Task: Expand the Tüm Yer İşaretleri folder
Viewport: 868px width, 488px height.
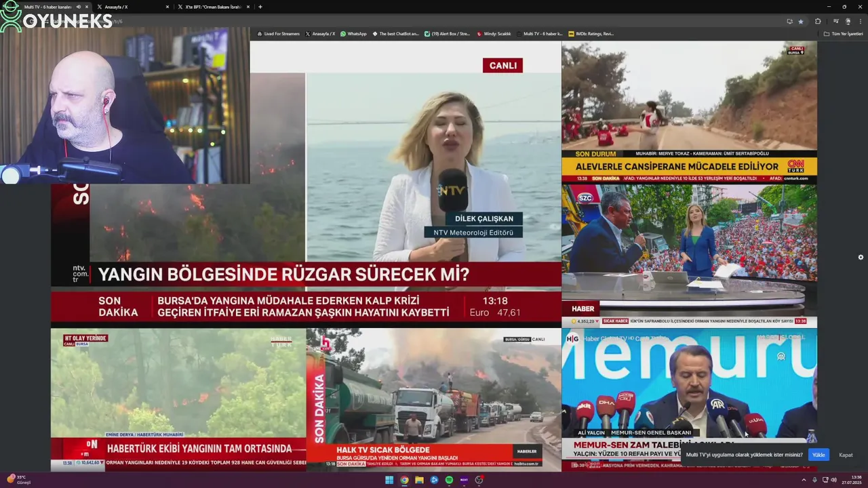Action: (x=843, y=33)
